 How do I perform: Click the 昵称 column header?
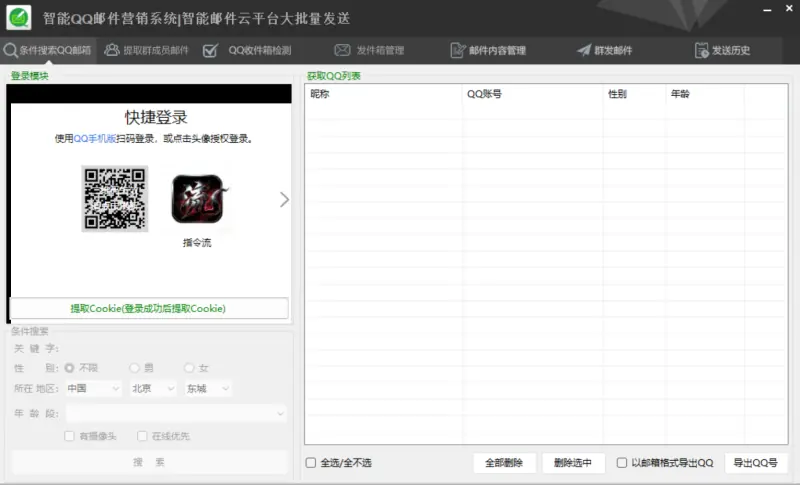[x=384, y=94]
